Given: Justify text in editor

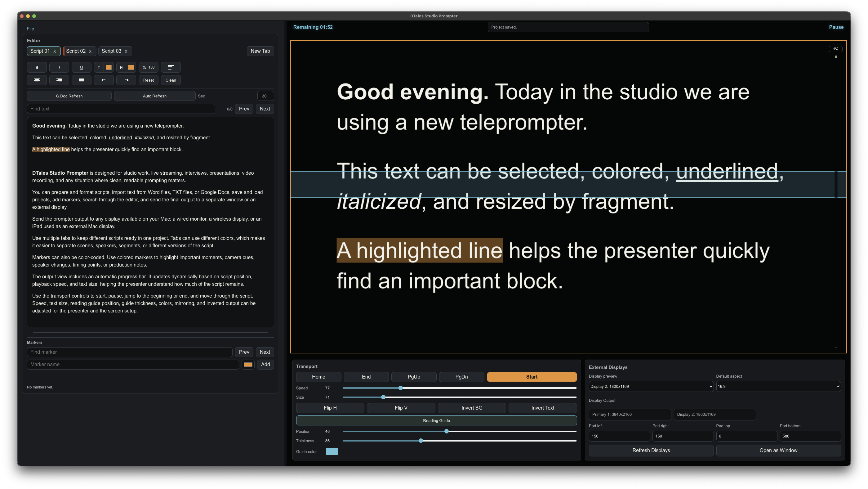Looking at the screenshot, I should (81, 80).
